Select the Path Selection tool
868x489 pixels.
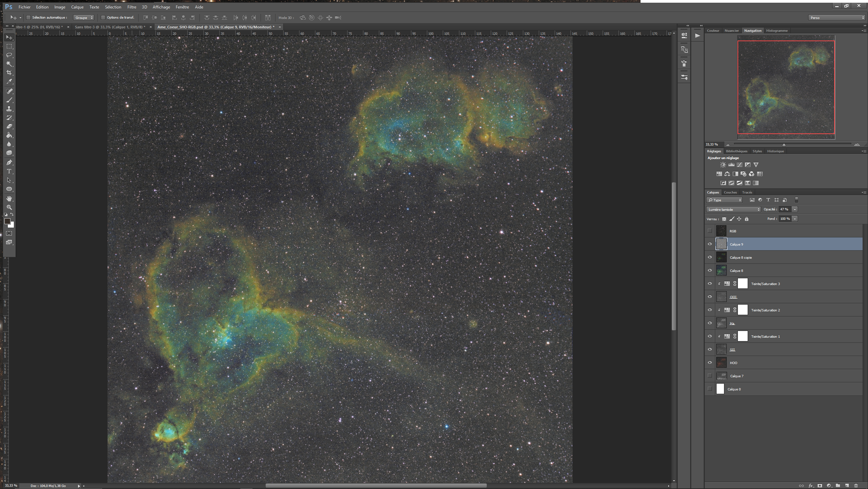tap(9, 180)
